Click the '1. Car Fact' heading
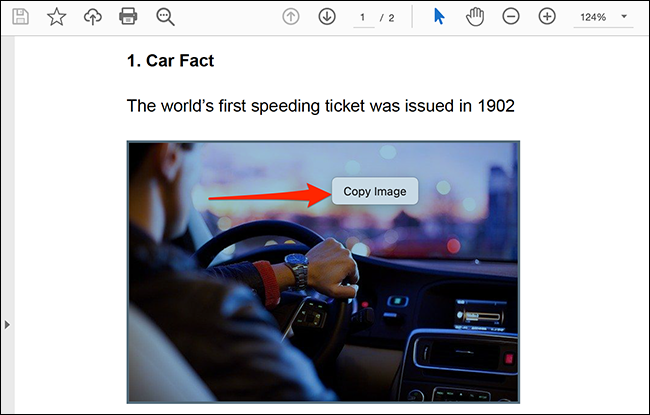This screenshot has width=650, height=415. (170, 61)
